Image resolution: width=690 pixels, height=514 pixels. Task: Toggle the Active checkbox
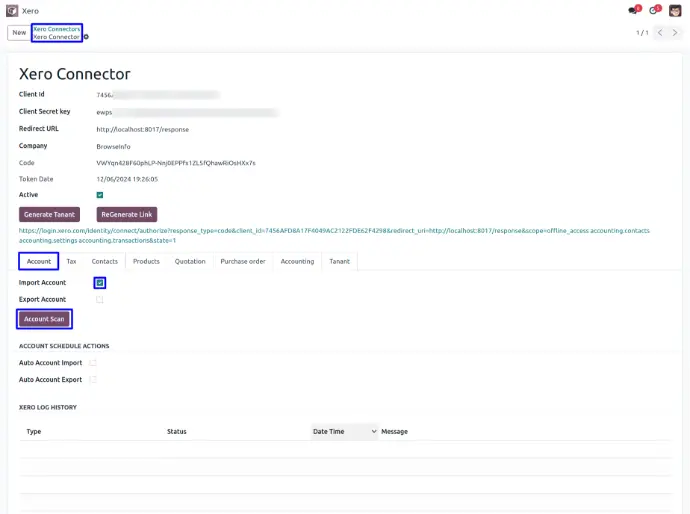(x=100, y=195)
